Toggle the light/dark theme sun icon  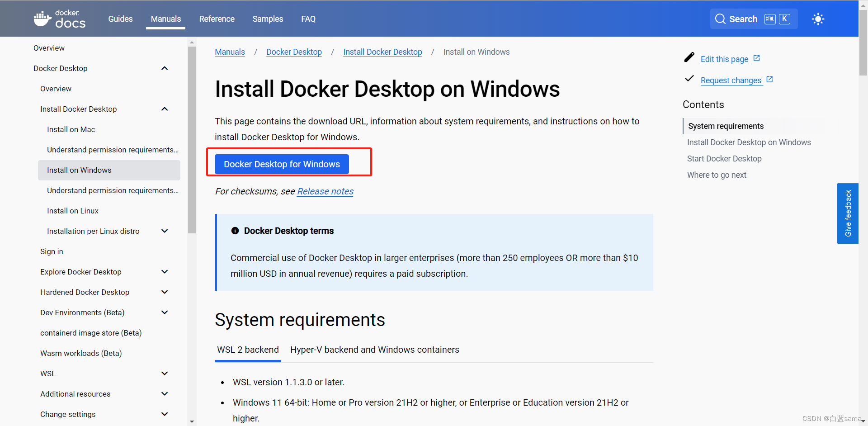pyautogui.click(x=818, y=19)
